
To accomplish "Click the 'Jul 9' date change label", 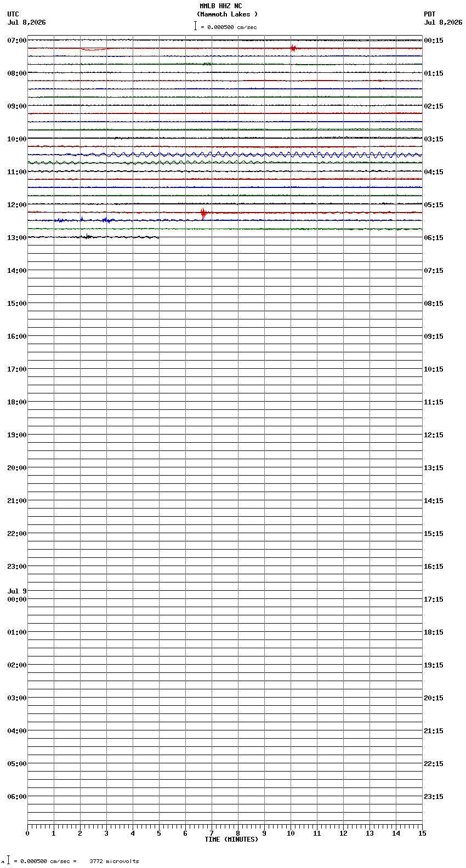I will [17, 591].
